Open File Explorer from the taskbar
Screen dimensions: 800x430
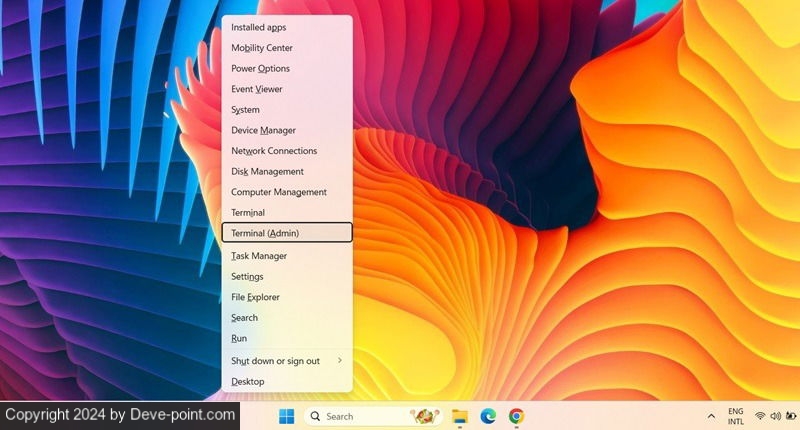click(x=460, y=415)
